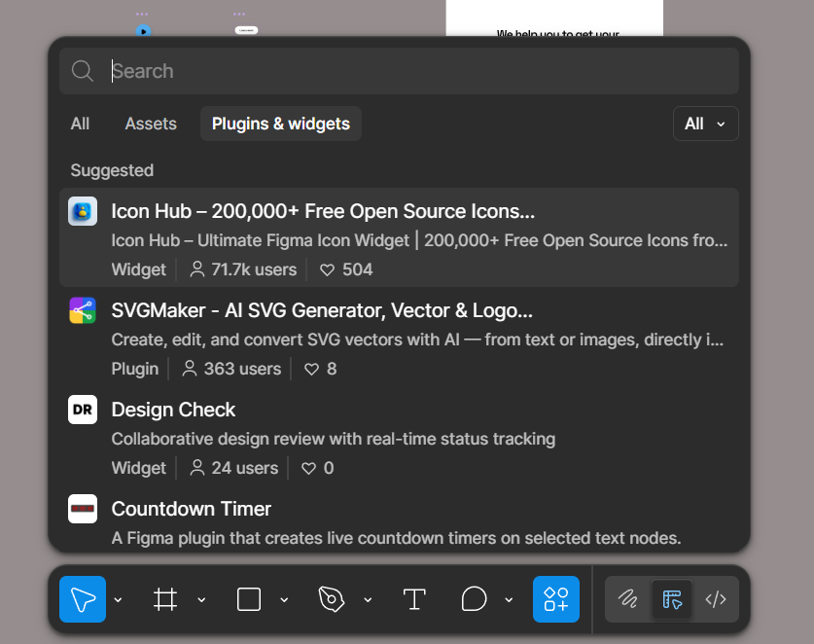The width and height of the screenshot is (814, 644).
Task: Switch to Dev Mode code icon
Action: pyautogui.click(x=716, y=599)
